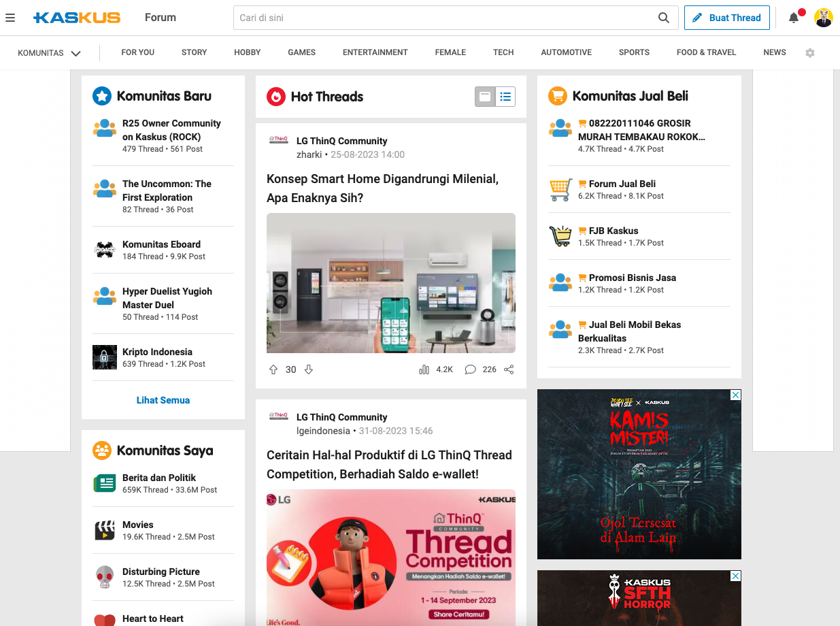
Task: Open the notifications bell
Action: (794, 18)
